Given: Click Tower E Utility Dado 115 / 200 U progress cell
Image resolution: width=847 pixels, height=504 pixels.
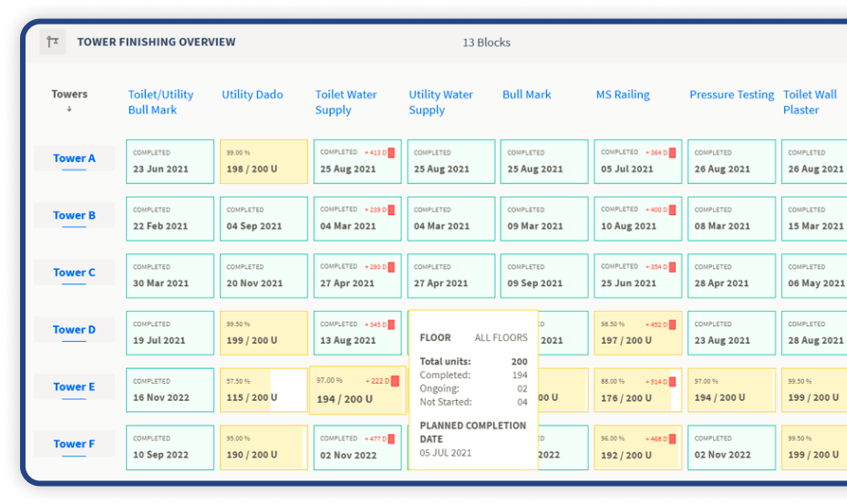Looking at the screenshot, I should click(x=263, y=390).
